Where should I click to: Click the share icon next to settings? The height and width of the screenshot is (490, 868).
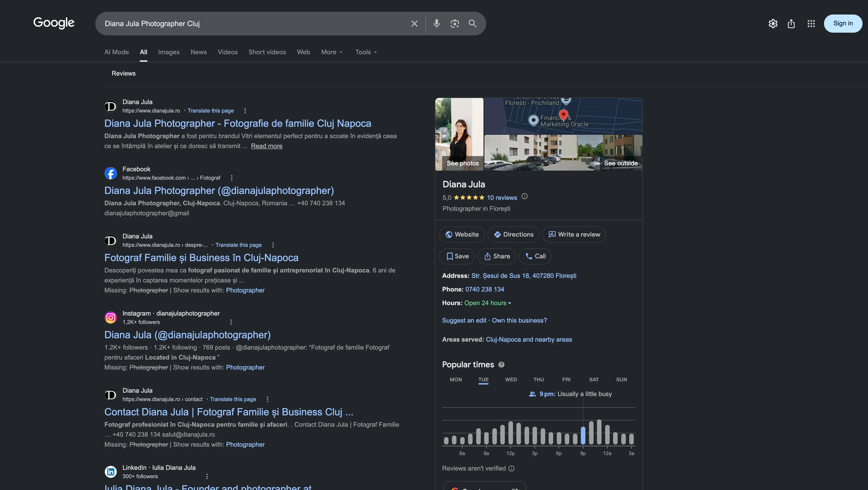pyautogui.click(x=791, y=24)
